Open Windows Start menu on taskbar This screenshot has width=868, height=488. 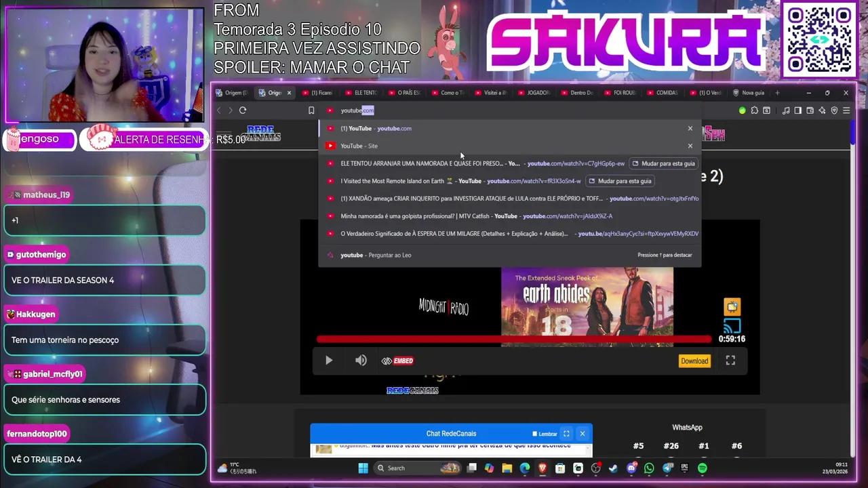tap(363, 468)
